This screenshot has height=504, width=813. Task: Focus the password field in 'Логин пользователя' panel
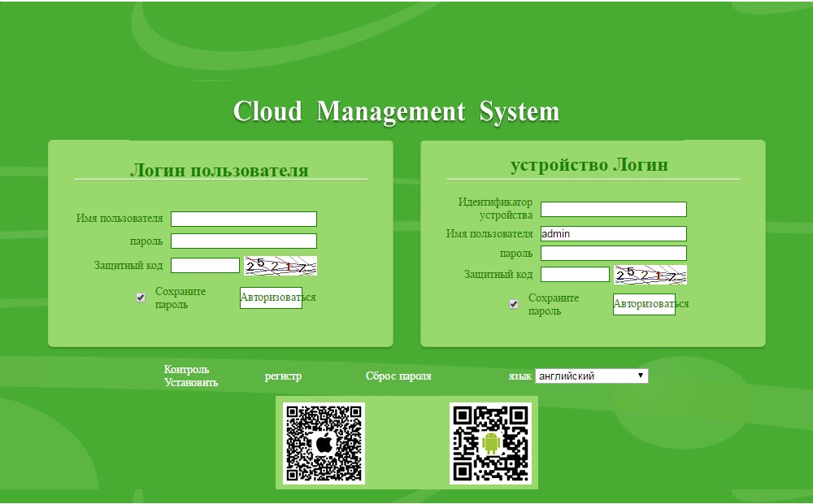pyautogui.click(x=244, y=241)
